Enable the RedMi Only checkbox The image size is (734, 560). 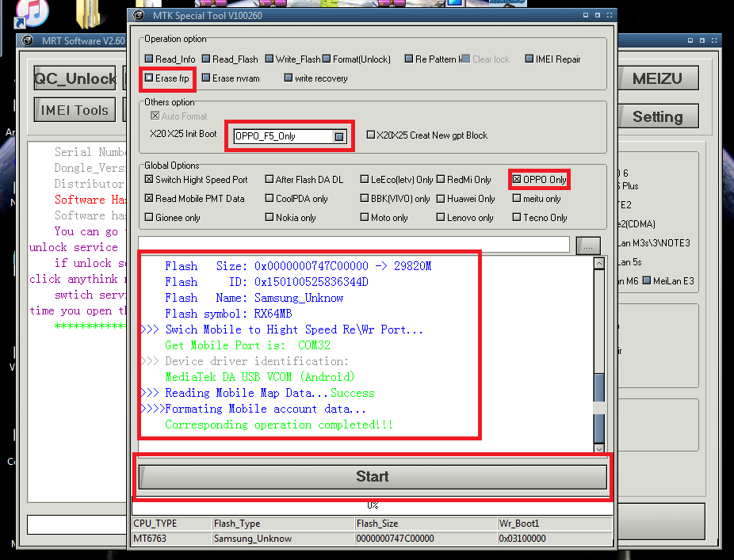441,179
